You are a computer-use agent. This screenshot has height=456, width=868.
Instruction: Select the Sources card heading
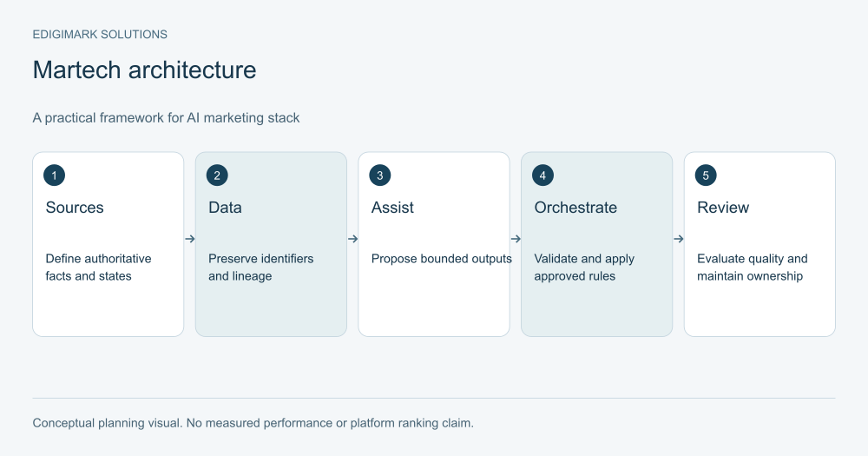pyautogui.click(x=75, y=208)
